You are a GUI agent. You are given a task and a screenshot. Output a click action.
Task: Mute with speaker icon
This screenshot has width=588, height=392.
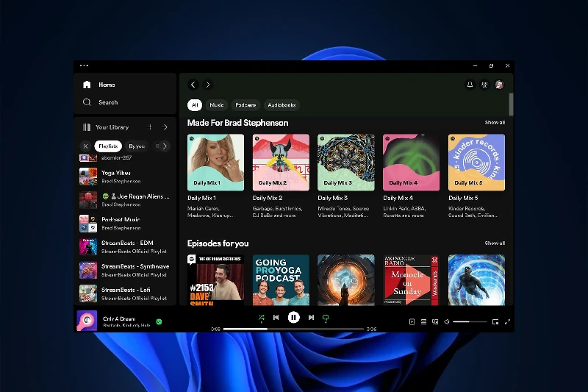(x=447, y=322)
